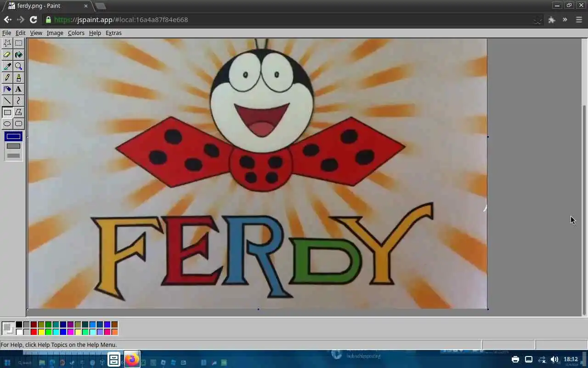This screenshot has height=368, width=588.
Task: Open the file cabinet taskbar app
Action: pyautogui.click(x=114, y=359)
